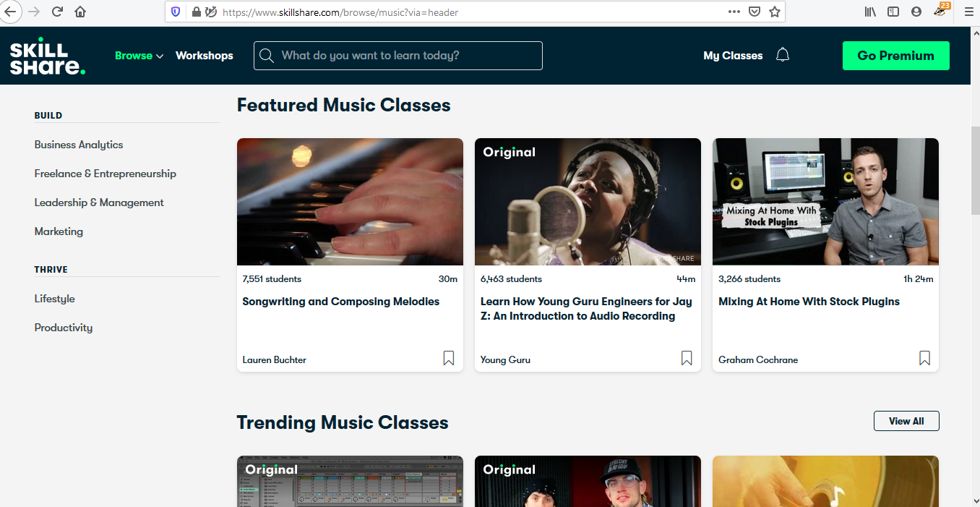Click the search magnifier icon

point(267,56)
